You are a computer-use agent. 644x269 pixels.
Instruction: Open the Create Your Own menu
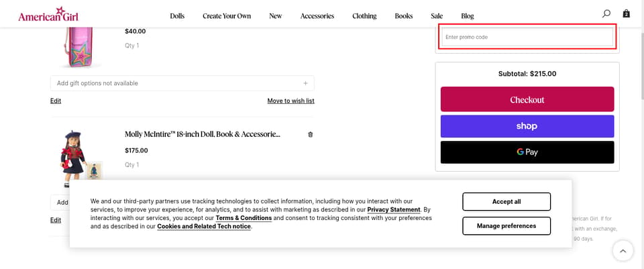pos(227,16)
